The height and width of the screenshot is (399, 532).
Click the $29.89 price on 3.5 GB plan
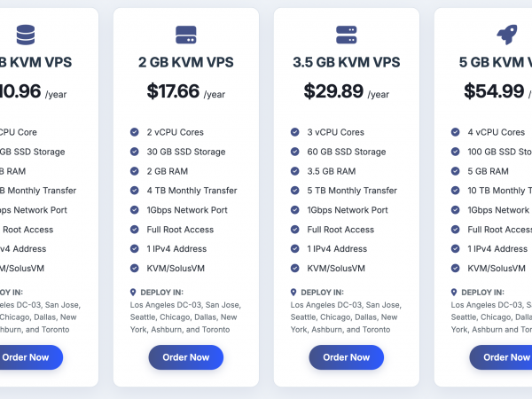point(333,91)
